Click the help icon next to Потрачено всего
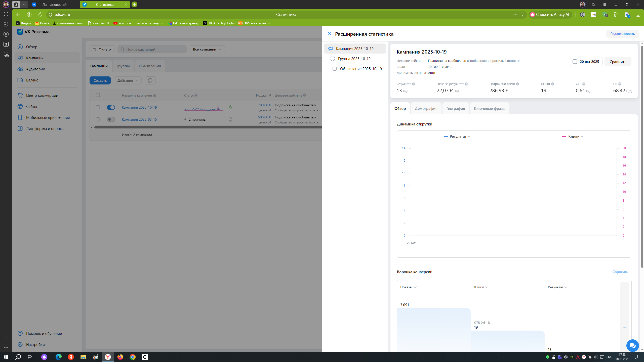This screenshot has width=644, height=362. [517, 84]
